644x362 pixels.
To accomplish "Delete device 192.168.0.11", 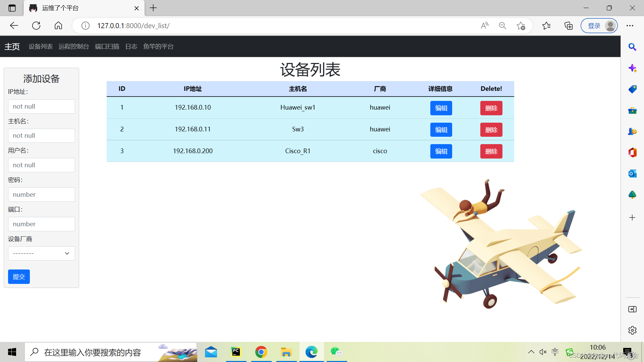I will (491, 130).
